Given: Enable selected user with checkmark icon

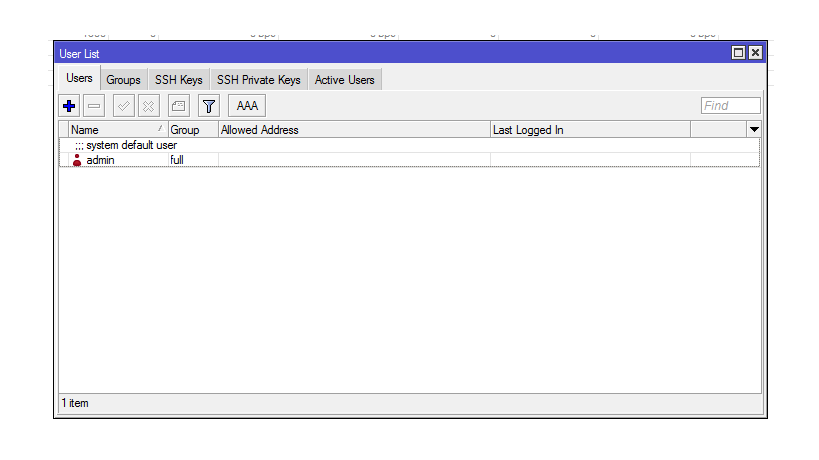Looking at the screenshot, I should tap(124, 106).
